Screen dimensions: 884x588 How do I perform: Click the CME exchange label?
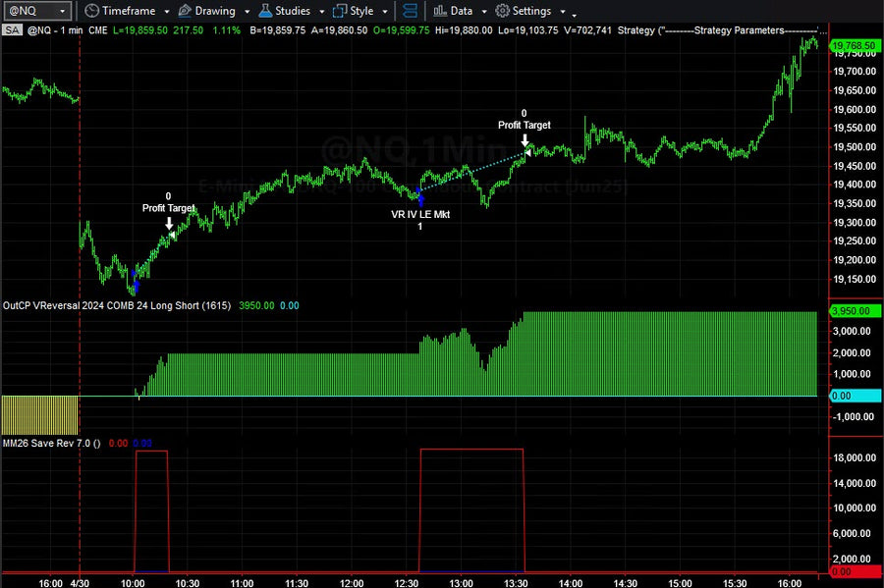tap(98, 30)
